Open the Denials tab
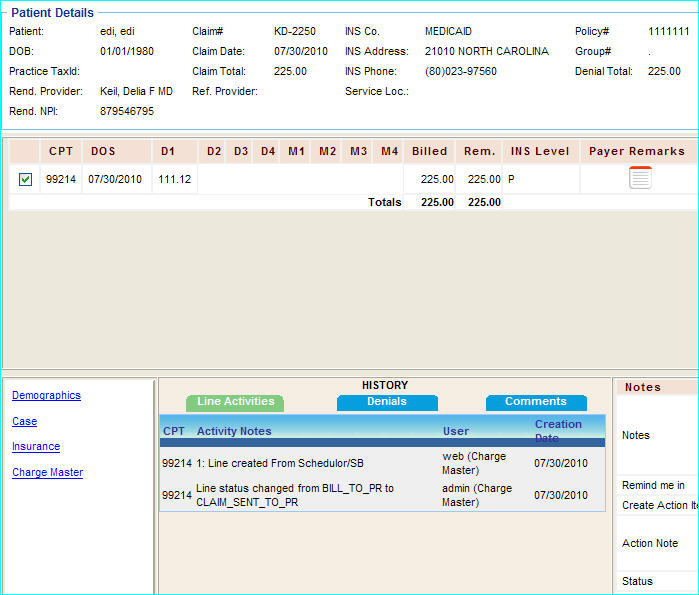 (x=387, y=402)
